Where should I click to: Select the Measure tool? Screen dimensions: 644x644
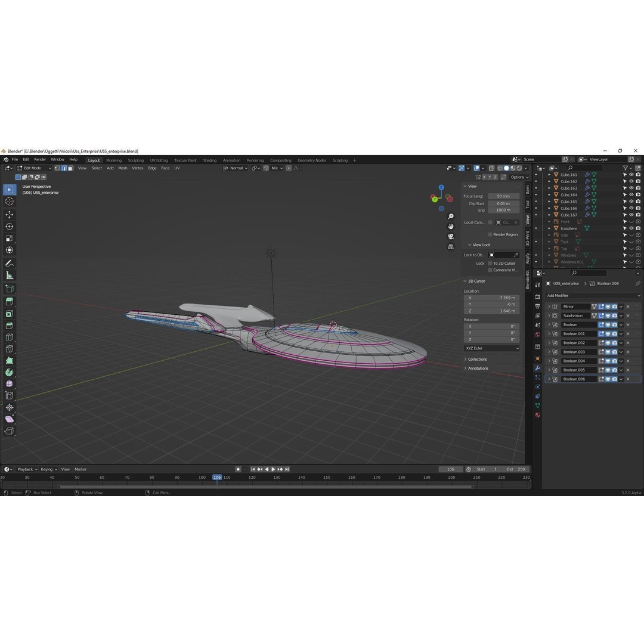10,275
